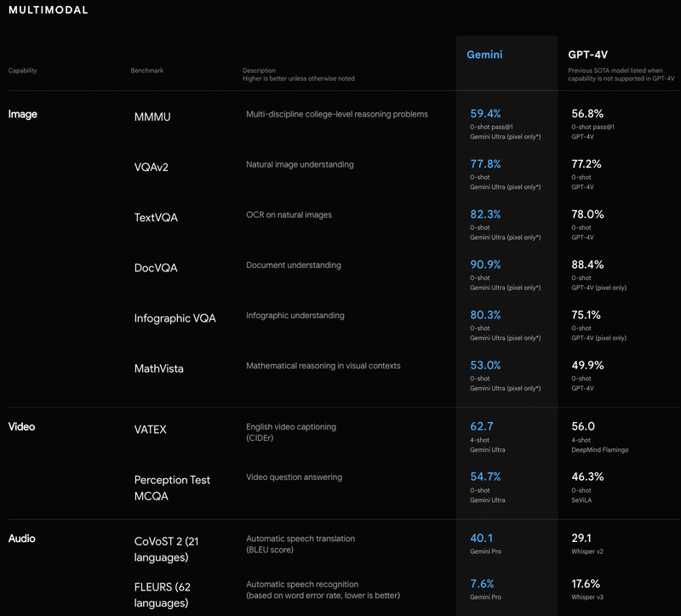Select the MMMU benchmark name
The width and height of the screenshot is (681, 616).
(152, 117)
